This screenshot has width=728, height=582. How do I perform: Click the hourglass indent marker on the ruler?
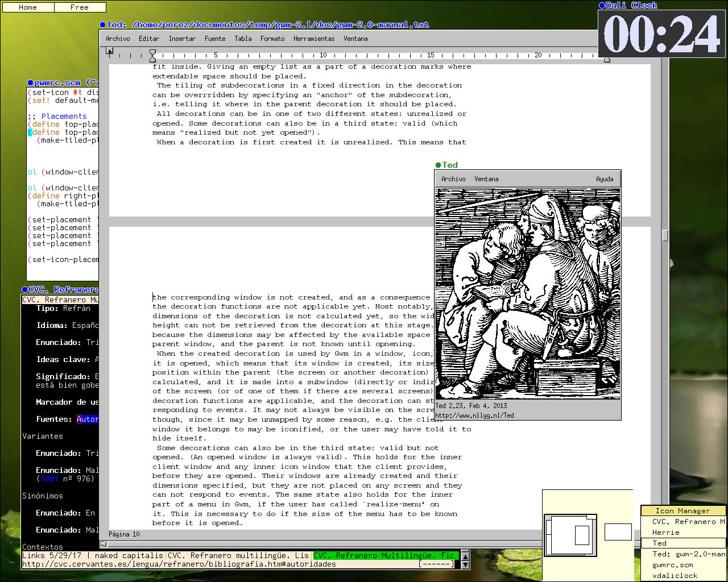(152, 55)
